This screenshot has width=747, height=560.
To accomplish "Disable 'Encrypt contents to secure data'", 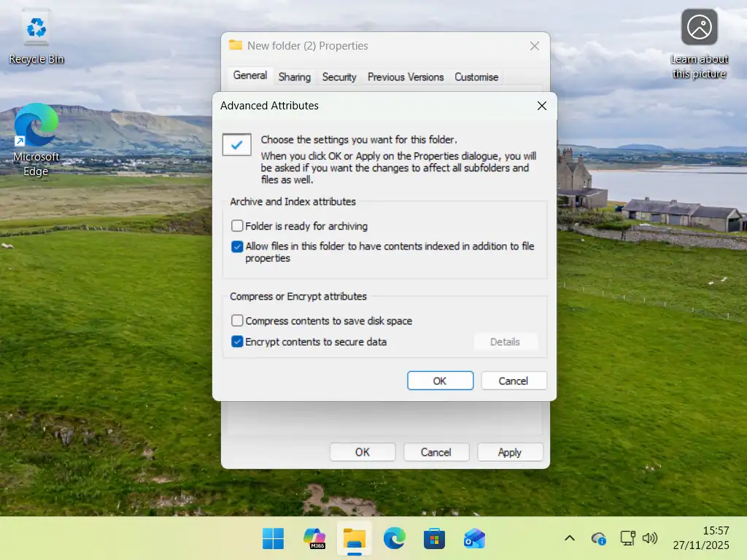I will (237, 341).
